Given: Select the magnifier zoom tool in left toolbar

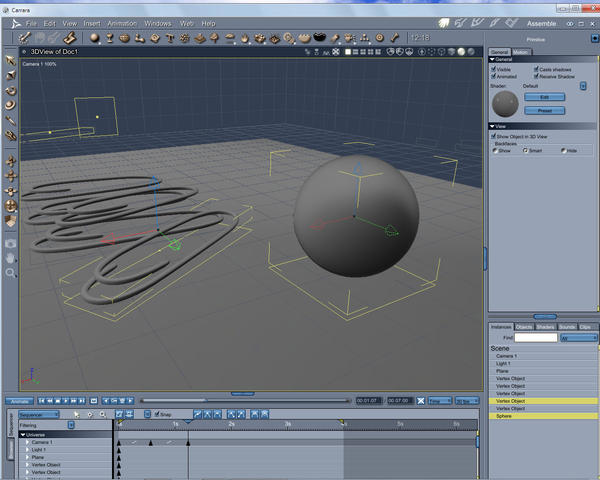Looking at the screenshot, I should [10, 273].
